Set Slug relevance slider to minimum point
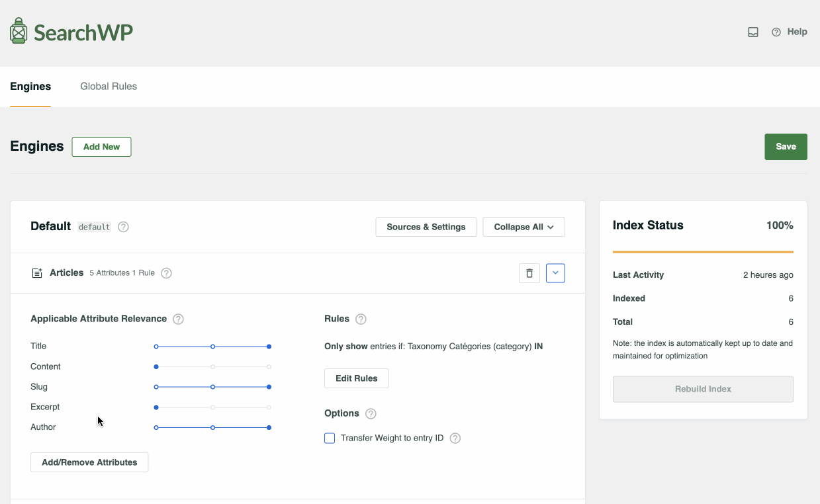The width and height of the screenshot is (820, 504). tap(156, 387)
